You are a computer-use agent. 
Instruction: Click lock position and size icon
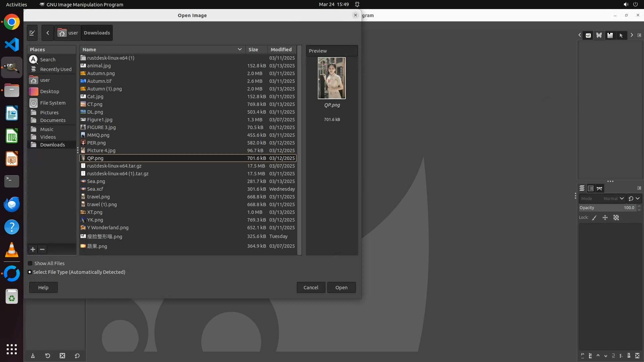[x=605, y=218]
